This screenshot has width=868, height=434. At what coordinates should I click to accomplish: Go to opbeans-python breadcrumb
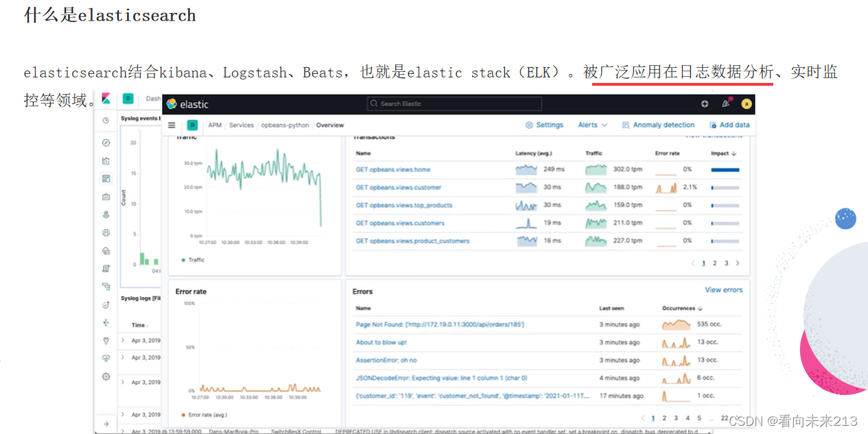285,125
